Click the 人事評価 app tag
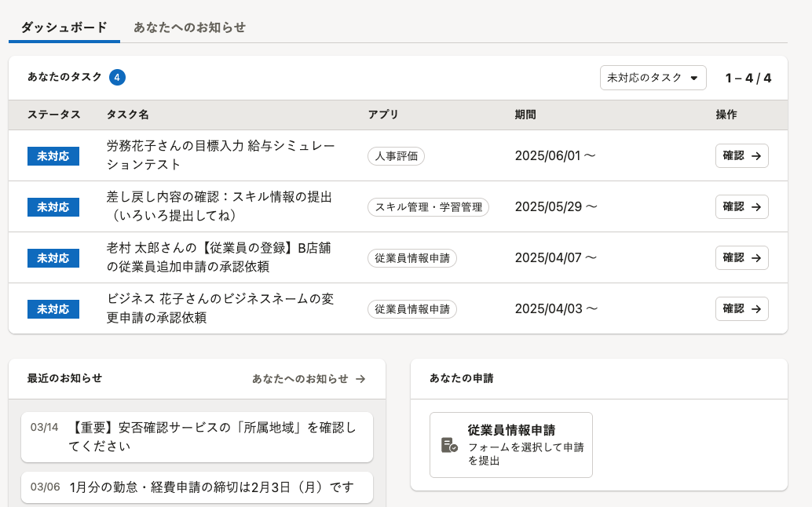Viewport: 812px width, 507px height. click(x=396, y=156)
